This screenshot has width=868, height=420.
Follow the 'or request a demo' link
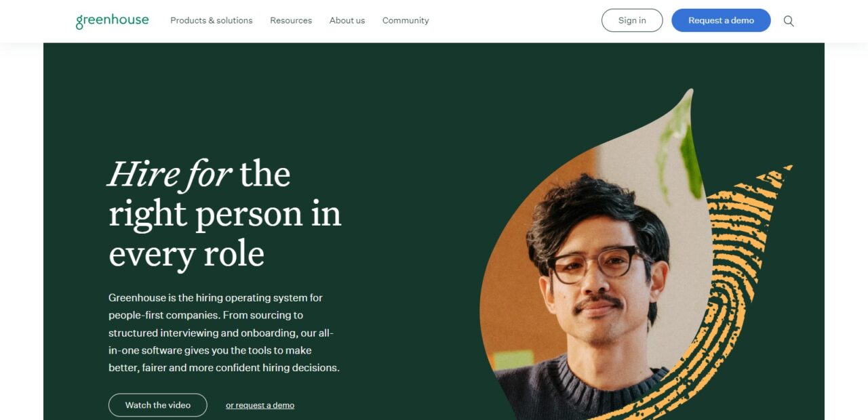click(x=260, y=405)
